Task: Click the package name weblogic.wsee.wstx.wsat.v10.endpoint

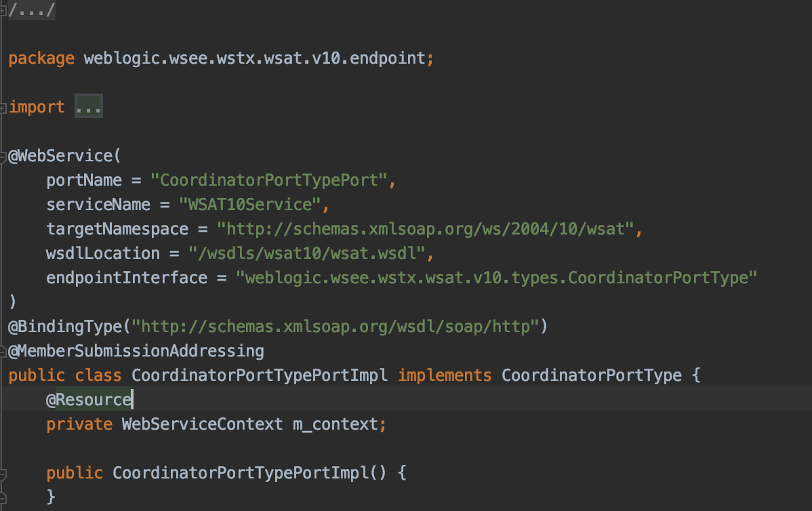Action: coord(254,58)
